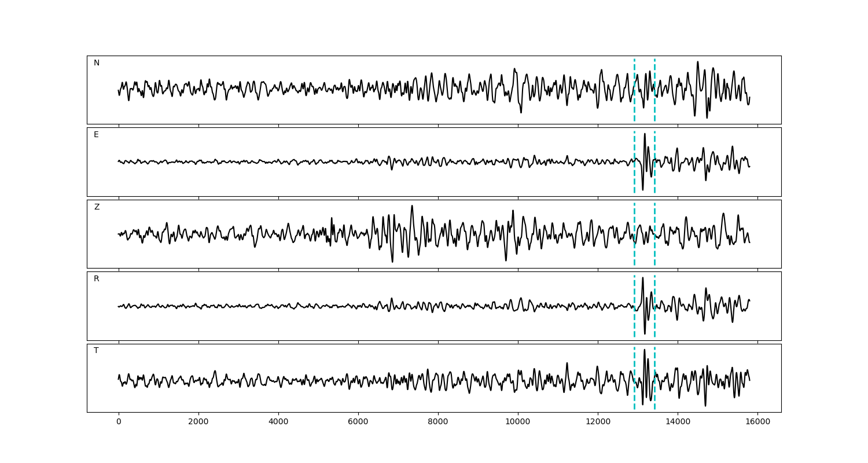Click the 4000 x-axis tick label
Viewport: 868px width, 463px height.
[x=278, y=422]
